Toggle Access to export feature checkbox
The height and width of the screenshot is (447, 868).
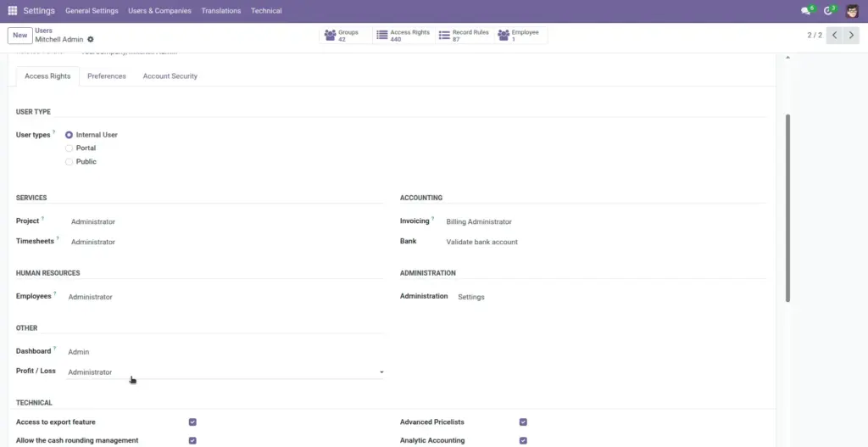click(x=192, y=422)
